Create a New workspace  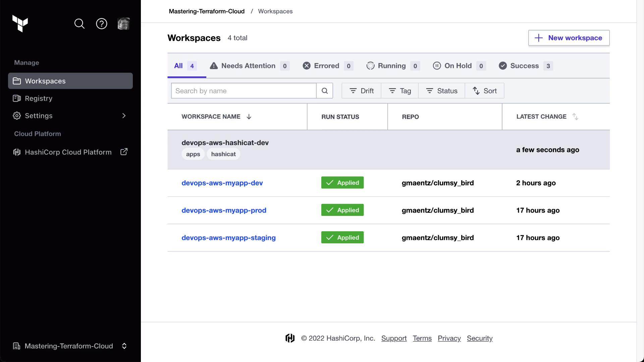coord(569,38)
